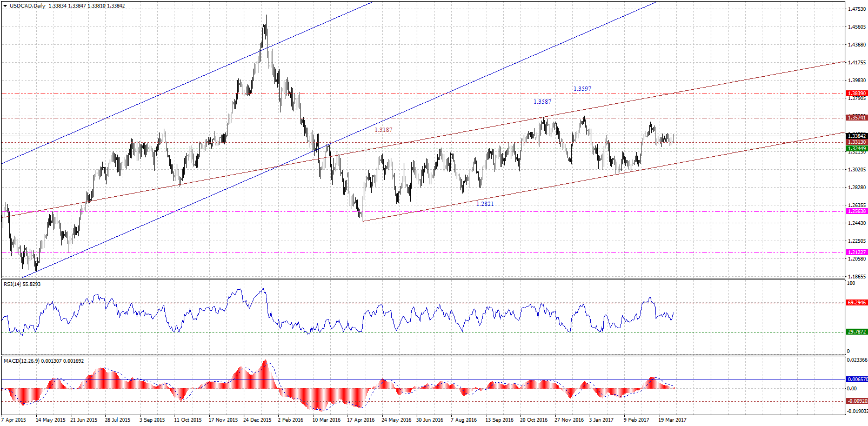The image size is (868, 426).
Task: Click the 17 Apr 2016 date label
Action: (361, 420)
